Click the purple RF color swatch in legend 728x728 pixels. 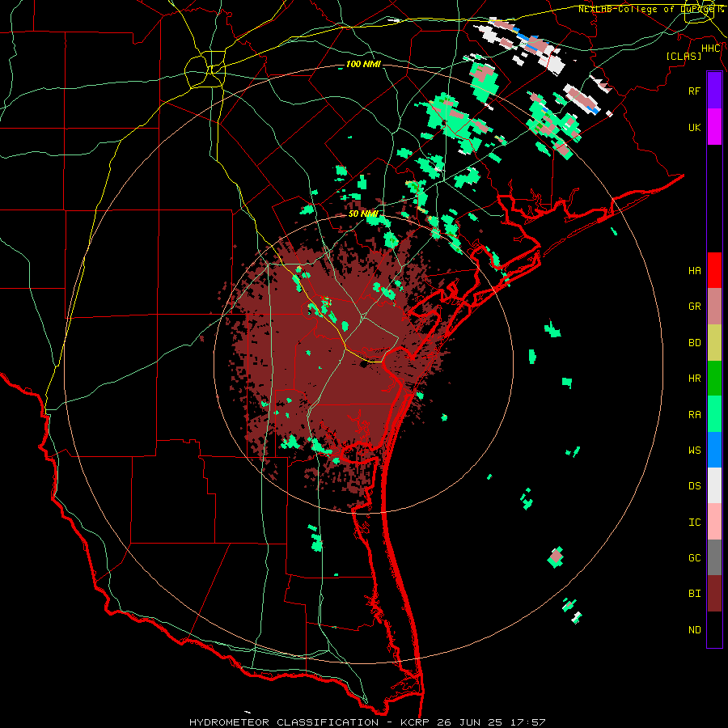pyautogui.click(x=714, y=91)
